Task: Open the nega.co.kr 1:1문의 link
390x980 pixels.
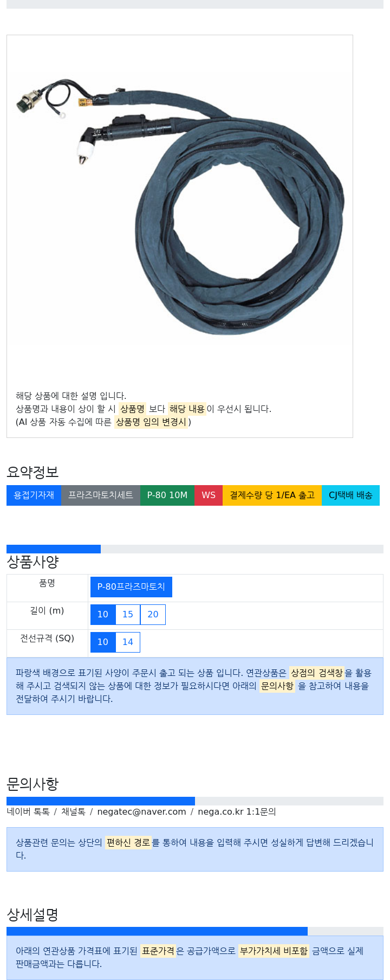Action: pos(237,811)
